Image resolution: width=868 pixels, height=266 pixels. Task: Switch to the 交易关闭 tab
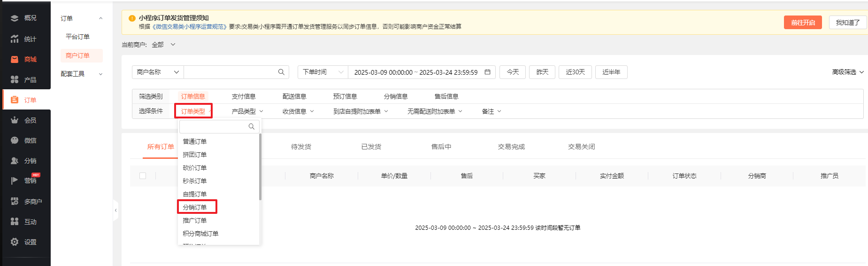(x=581, y=147)
